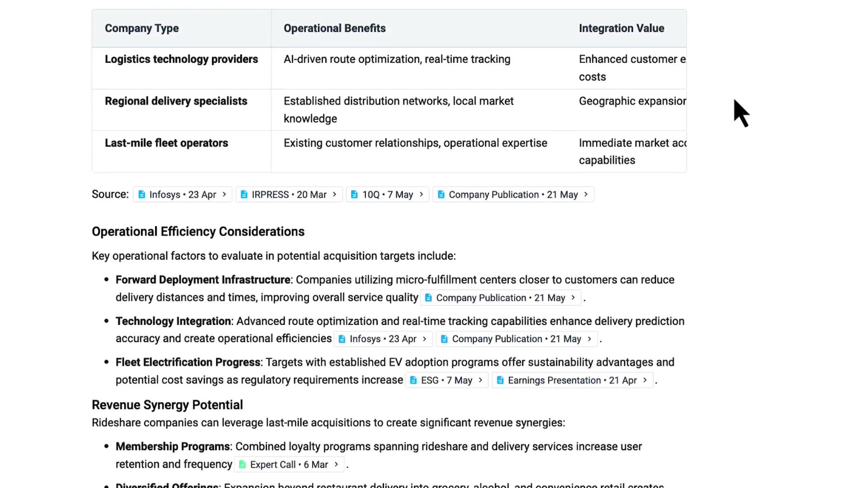The height and width of the screenshot is (488, 868).
Task: Expand the Earnings Presentation 21 Apr chevron
Action: pos(645,380)
